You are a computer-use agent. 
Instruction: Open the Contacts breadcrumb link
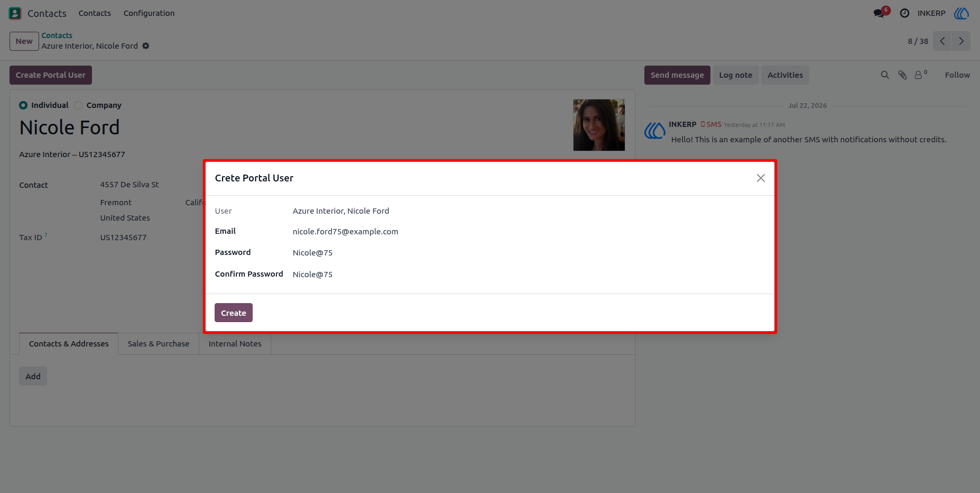(x=57, y=35)
